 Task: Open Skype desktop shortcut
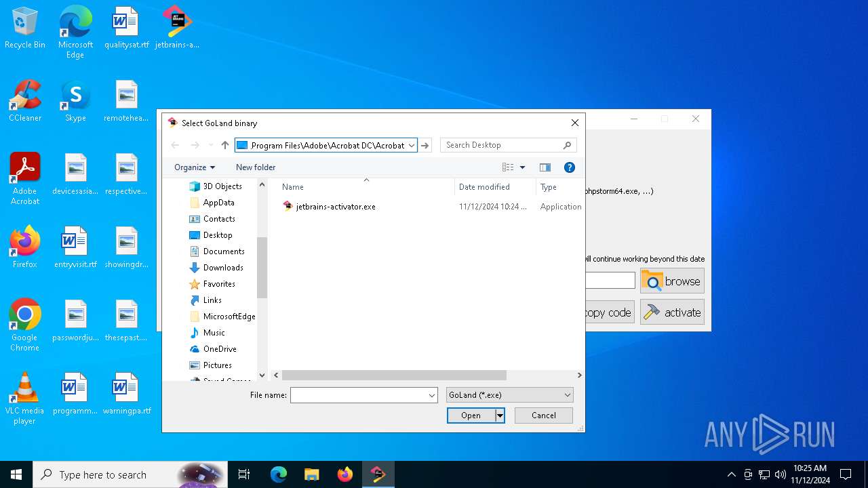75,102
